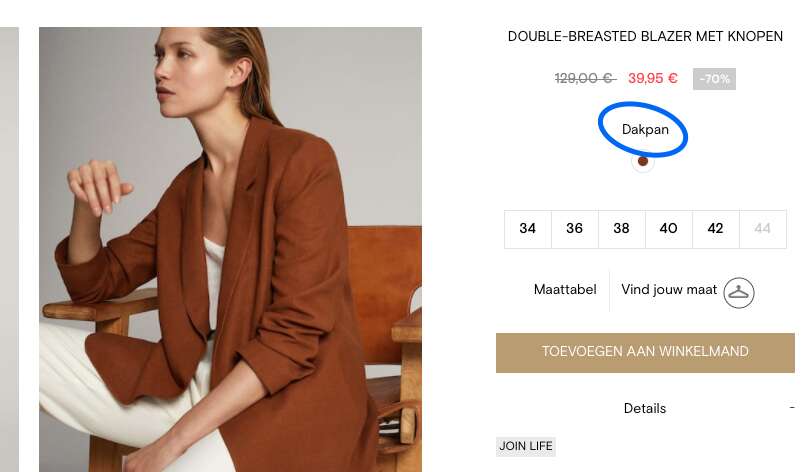
Task: Click the -70% discount badge
Action: click(714, 79)
